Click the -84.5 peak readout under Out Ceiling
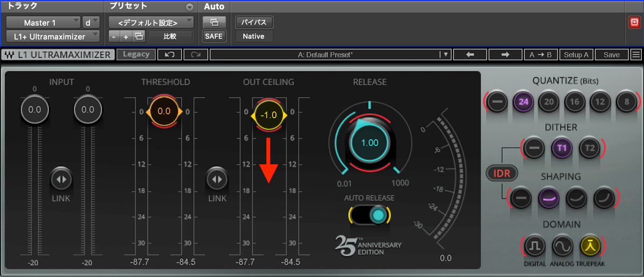The image size is (644, 277). [x=290, y=262]
